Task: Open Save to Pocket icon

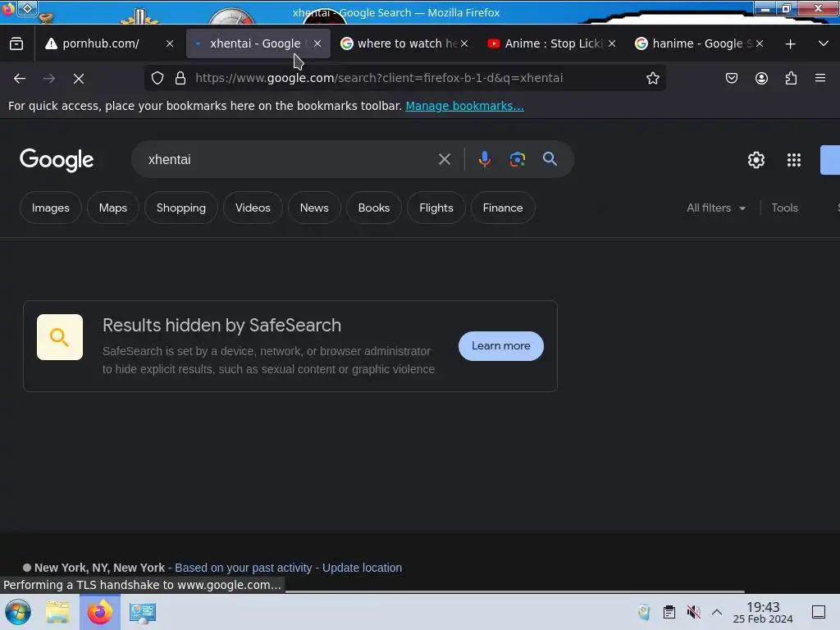Action: pos(731,78)
